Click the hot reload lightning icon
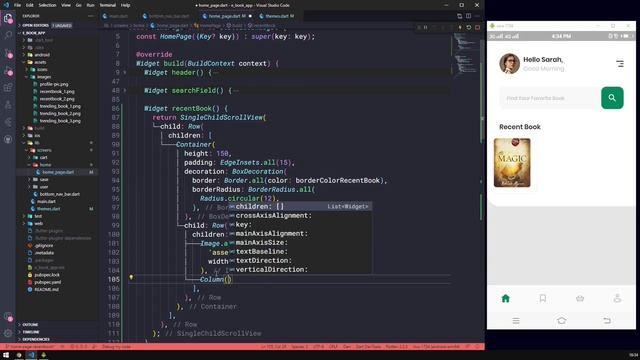Image resolution: width=640 pixels, height=360 pixels. point(460,27)
